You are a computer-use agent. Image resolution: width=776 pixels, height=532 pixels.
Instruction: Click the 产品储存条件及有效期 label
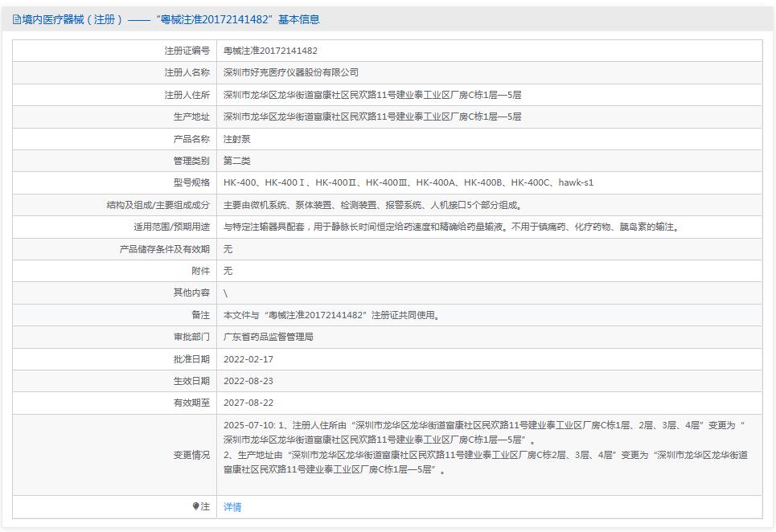[165, 249]
